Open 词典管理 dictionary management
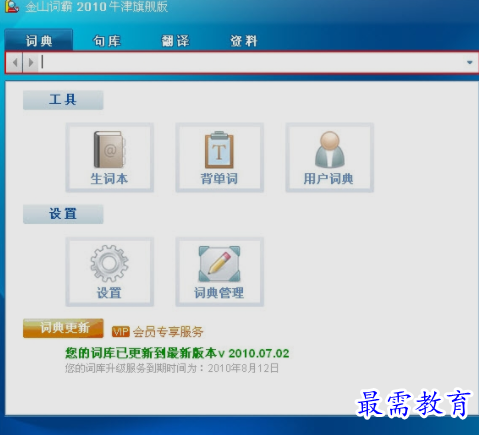Viewport: 479px width, 435px height. point(219,272)
